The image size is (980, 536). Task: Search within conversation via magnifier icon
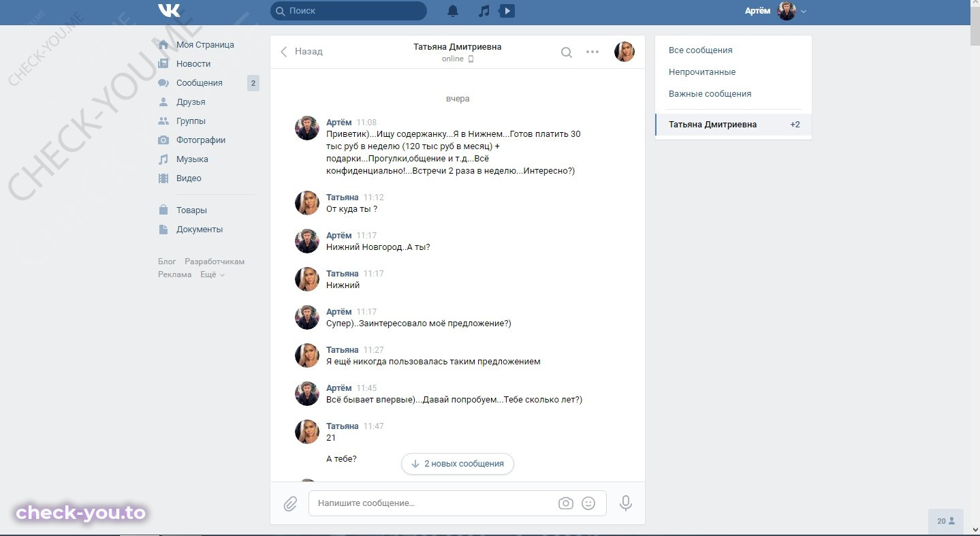click(x=567, y=52)
